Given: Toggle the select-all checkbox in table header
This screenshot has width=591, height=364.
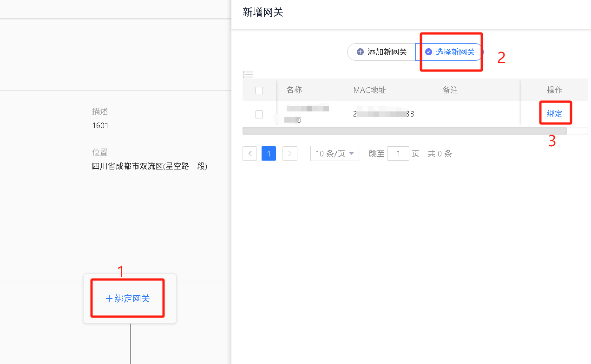Looking at the screenshot, I should tap(259, 91).
